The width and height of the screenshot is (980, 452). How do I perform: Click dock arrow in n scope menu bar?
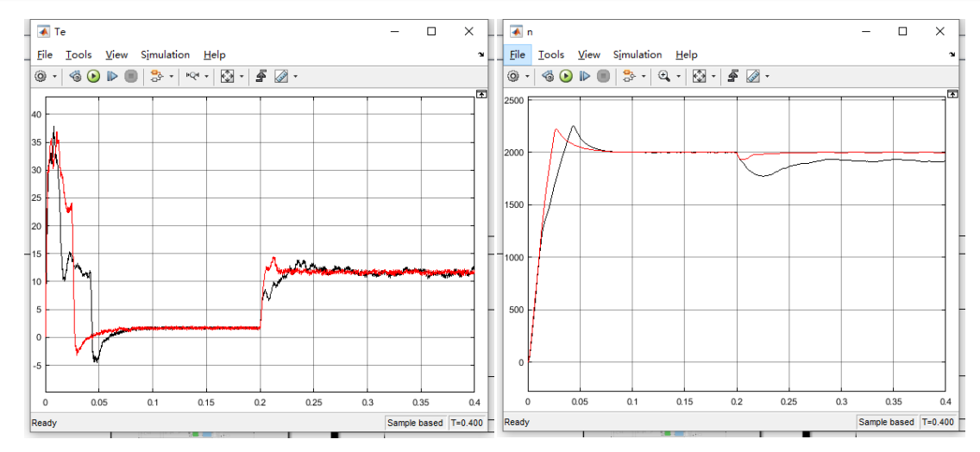[952, 55]
